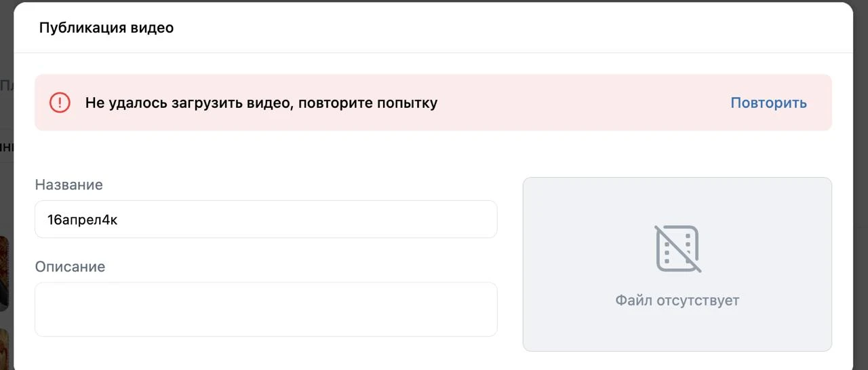This screenshot has width=868, height=370.
Task: Focus the Описание text area
Action: pyautogui.click(x=266, y=309)
